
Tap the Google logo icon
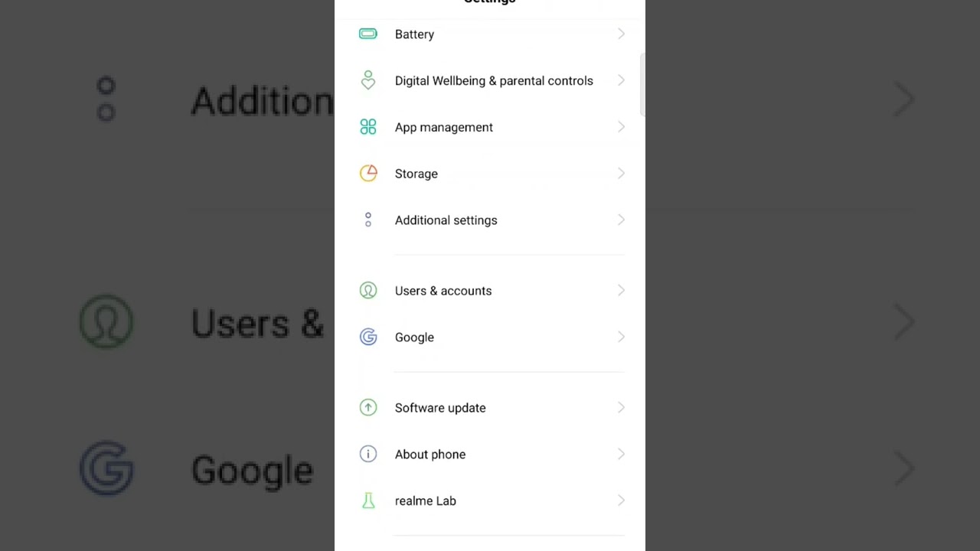tap(368, 337)
